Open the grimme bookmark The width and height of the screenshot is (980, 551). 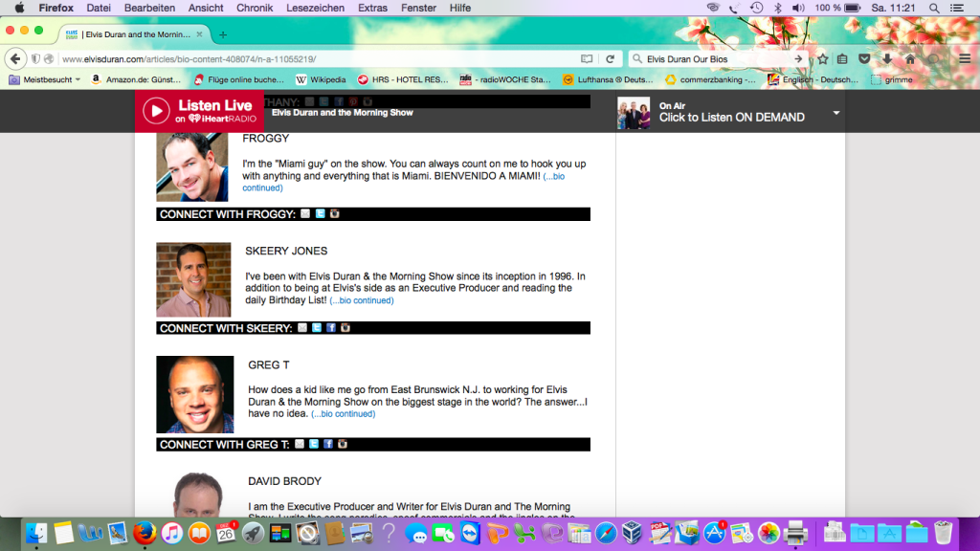click(x=892, y=80)
